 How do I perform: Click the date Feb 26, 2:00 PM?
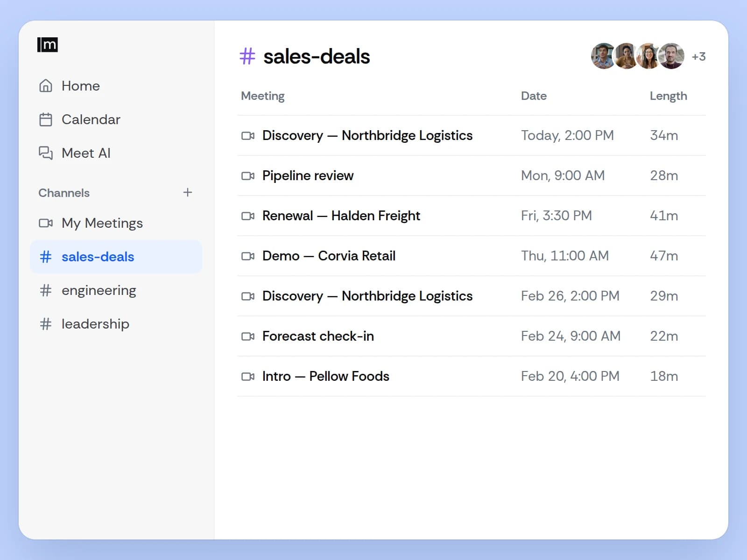click(570, 296)
